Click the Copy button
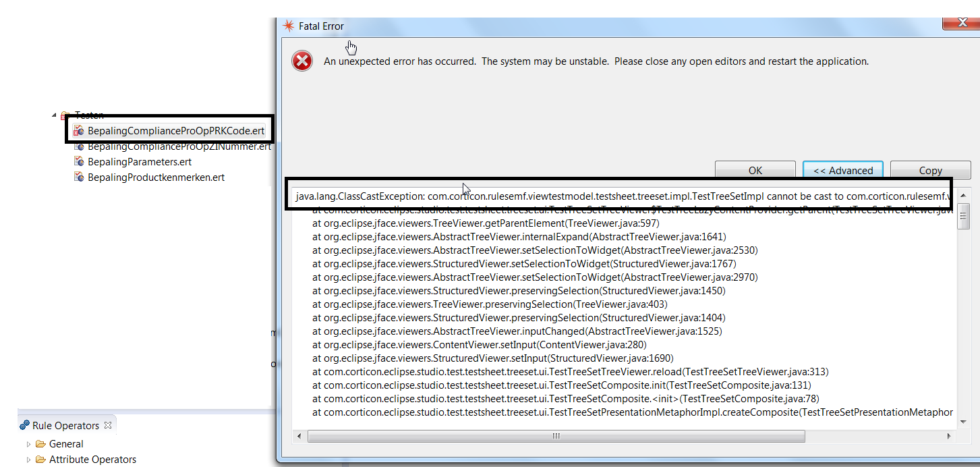Viewport: 980px width, 467px height. 931,169
